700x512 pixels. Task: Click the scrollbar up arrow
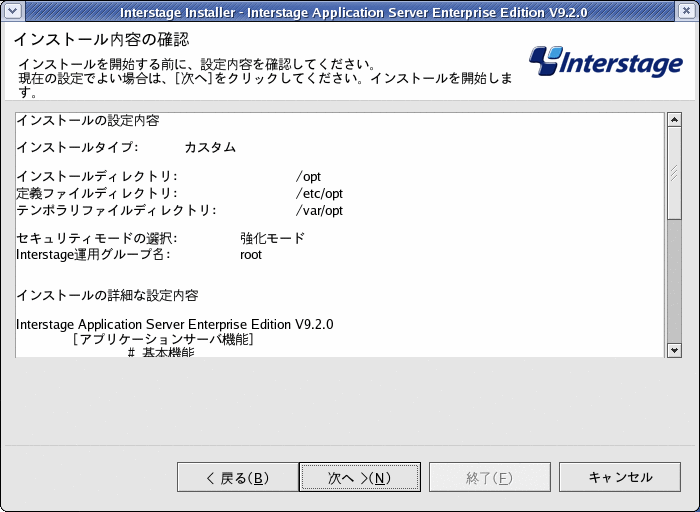point(674,120)
